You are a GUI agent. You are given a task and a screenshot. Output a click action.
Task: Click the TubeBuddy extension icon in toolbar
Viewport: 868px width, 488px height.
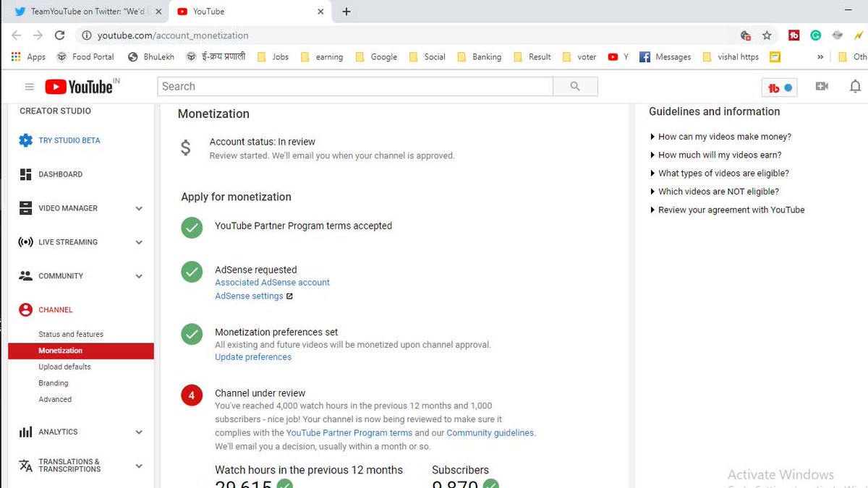coord(793,35)
